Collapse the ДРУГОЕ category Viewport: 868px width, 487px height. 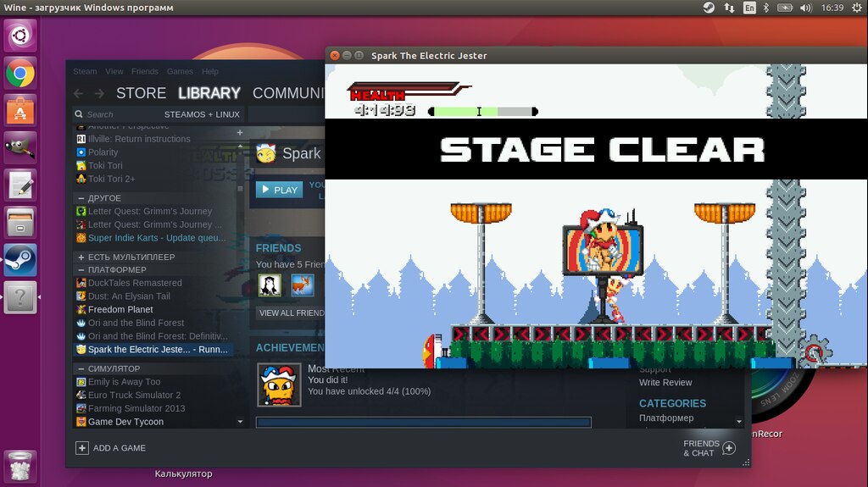click(x=81, y=198)
